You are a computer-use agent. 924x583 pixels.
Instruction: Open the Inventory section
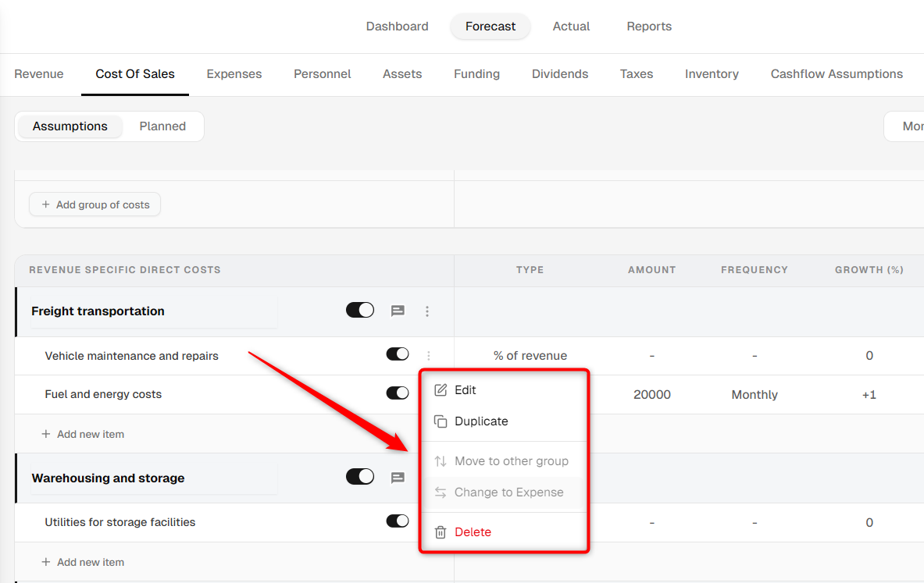(712, 74)
